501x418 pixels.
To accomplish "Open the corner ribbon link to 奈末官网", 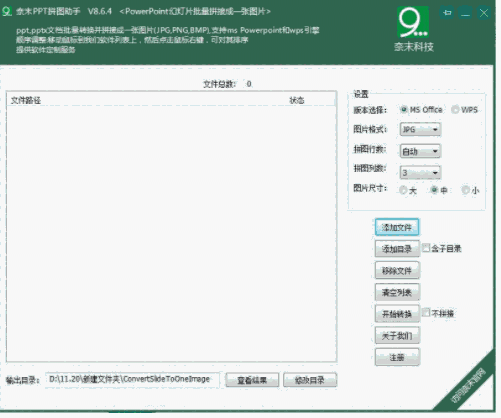I will (x=468, y=385).
